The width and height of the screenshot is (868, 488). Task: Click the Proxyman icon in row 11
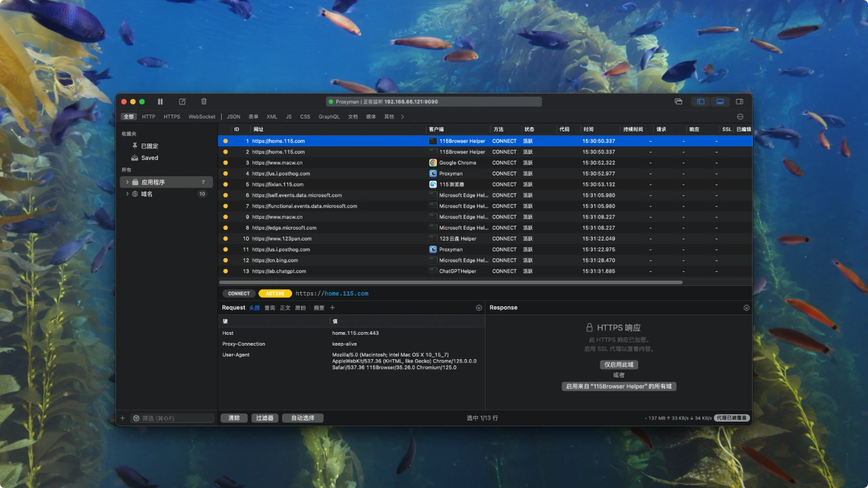click(433, 249)
